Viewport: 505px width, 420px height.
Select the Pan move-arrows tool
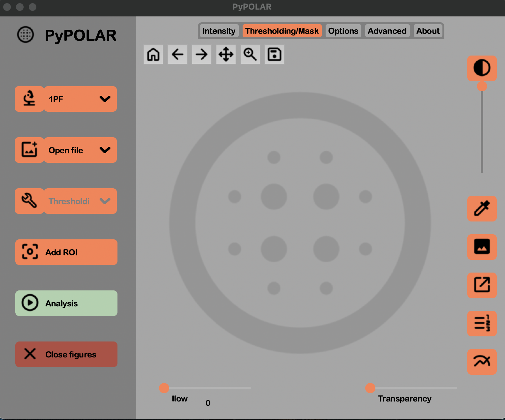point(226,54)
